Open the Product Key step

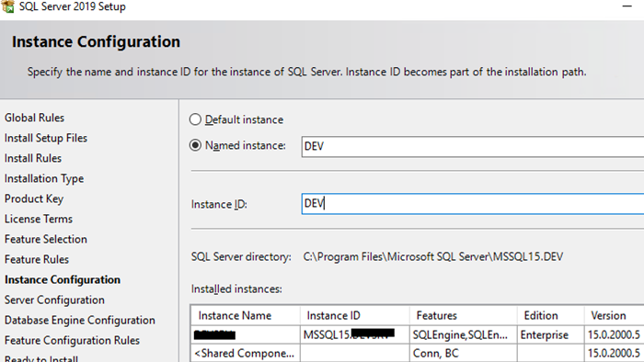pos(34,198)
